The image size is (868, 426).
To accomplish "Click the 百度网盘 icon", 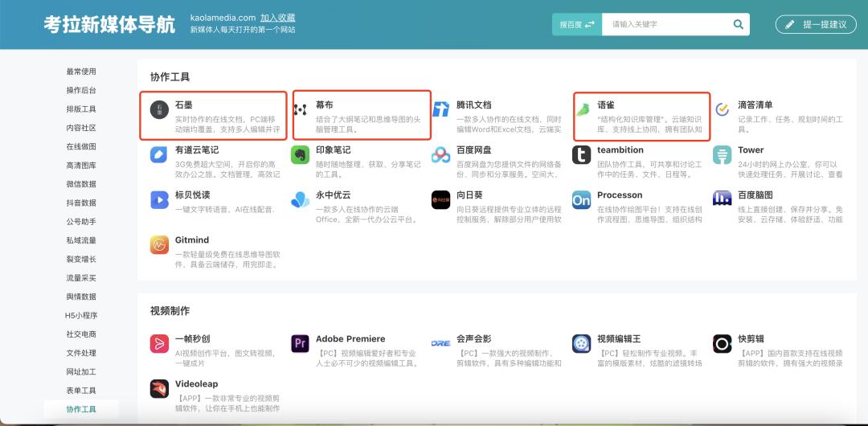I will pos(440,154).
